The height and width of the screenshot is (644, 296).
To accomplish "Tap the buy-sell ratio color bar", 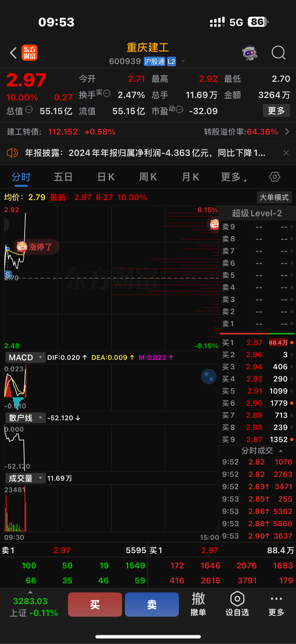I will pos(257,333).
